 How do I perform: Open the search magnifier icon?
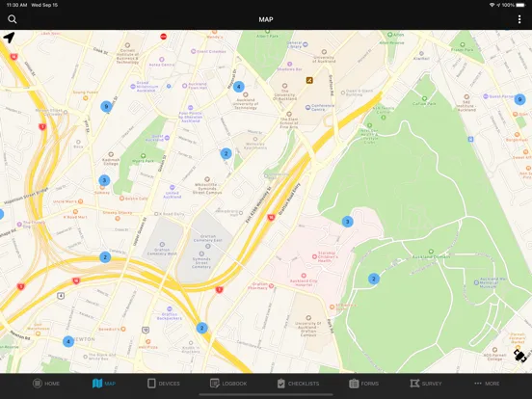pos(13,19)
